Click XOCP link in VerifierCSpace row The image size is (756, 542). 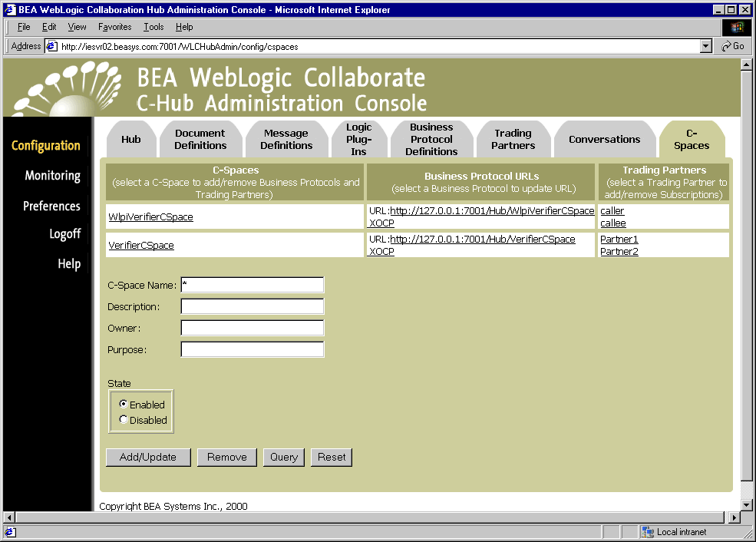[x=381, y=252]
